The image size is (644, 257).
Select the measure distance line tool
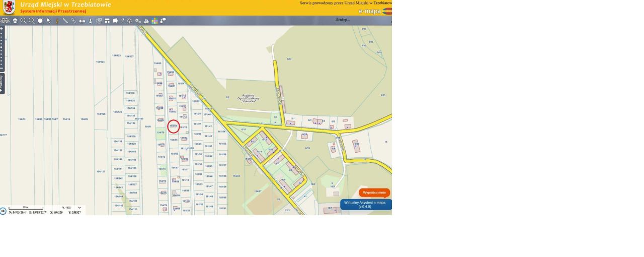click(65, 21)
